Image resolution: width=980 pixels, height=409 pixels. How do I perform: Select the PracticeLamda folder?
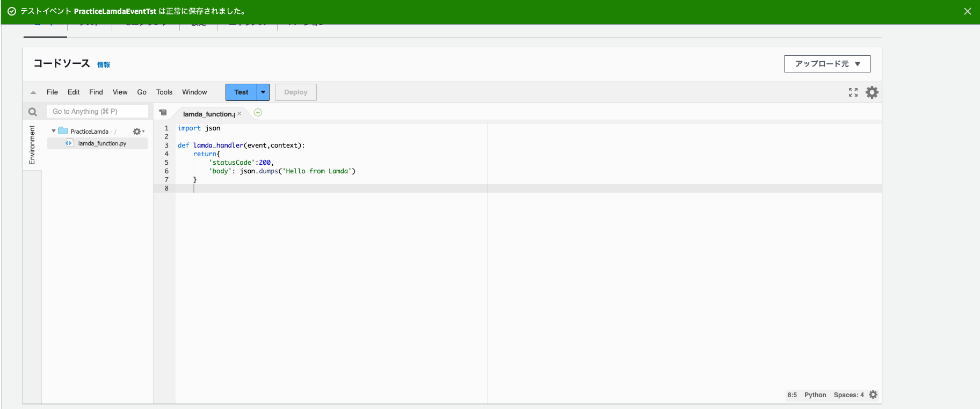[89, 132]
